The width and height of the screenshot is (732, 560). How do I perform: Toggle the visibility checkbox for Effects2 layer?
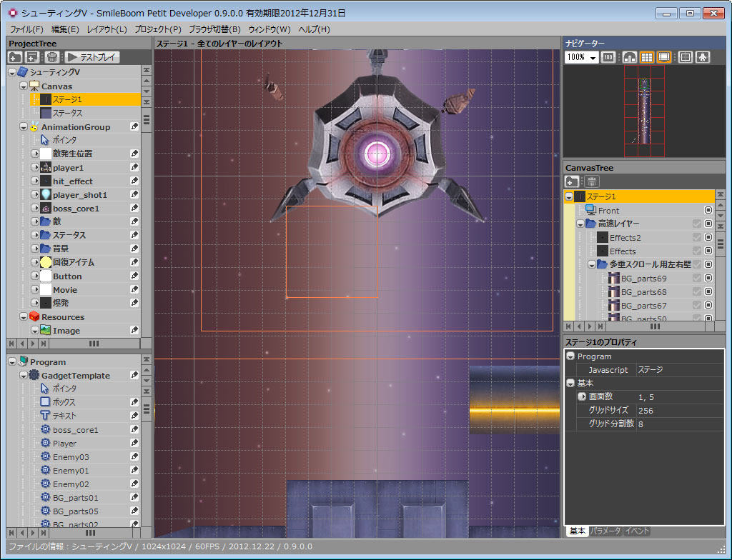click(697, 238)
